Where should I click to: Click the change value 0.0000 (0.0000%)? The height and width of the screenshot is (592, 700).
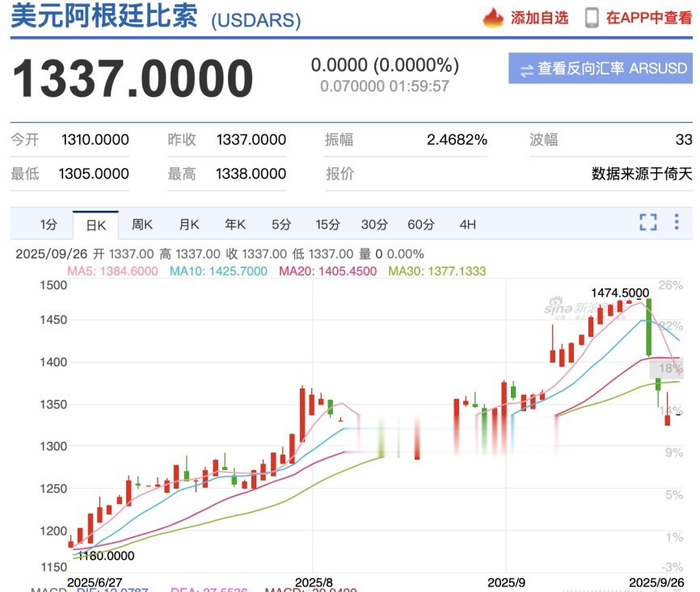click(385, 65)
